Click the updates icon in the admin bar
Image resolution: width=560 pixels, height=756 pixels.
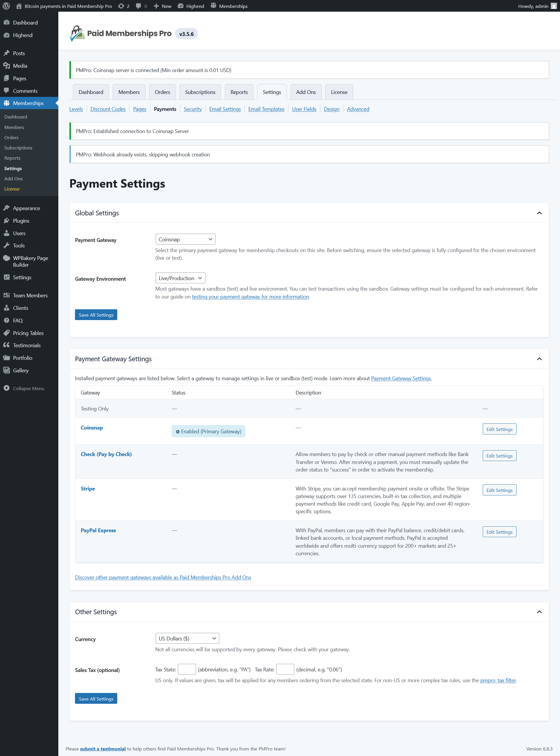pos(121,6)
